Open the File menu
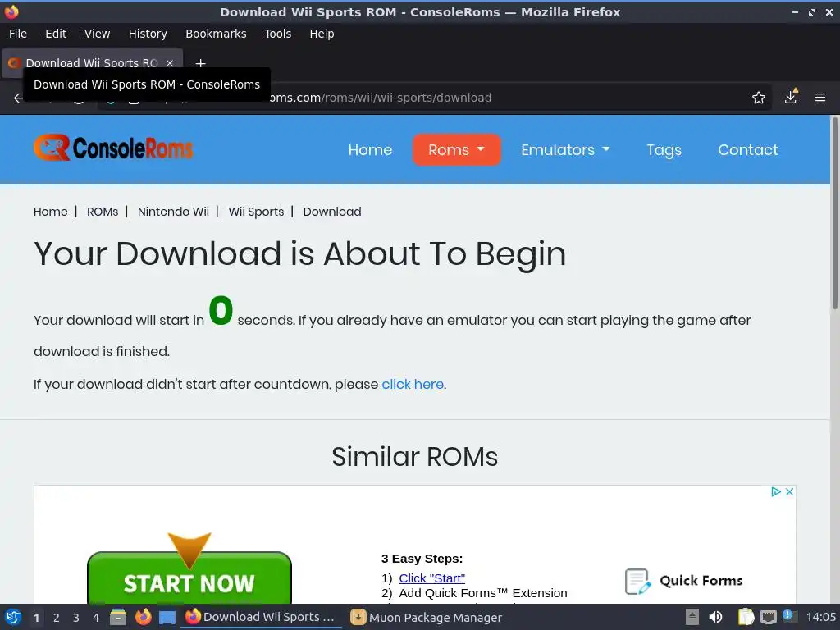This screenshot has height=630, width=840. point(18,34)
